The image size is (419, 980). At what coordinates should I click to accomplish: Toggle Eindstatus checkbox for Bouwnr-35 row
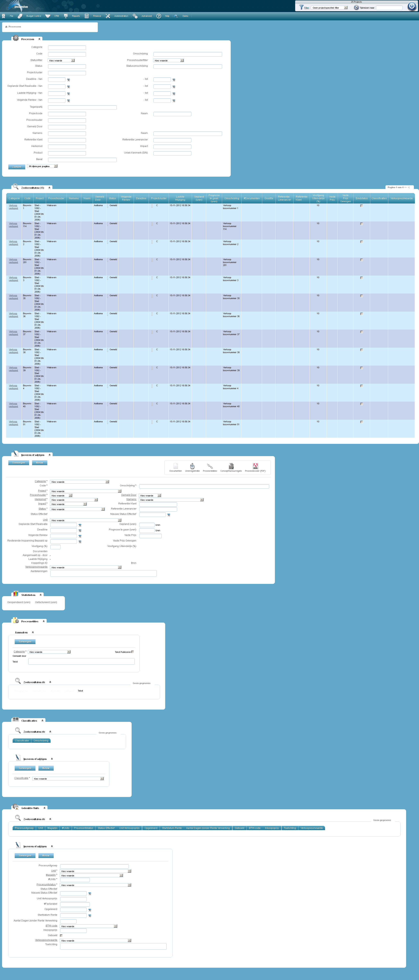[x=361, y=296]
